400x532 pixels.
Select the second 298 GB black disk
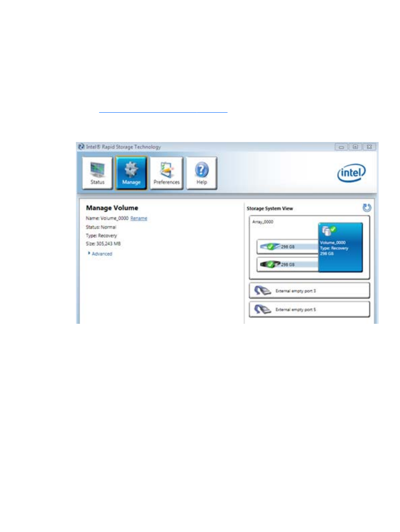288,264
